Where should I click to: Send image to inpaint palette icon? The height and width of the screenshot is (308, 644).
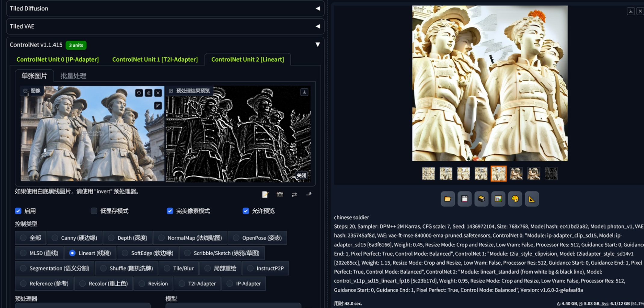pyautogui.click(x=515, y=199)
